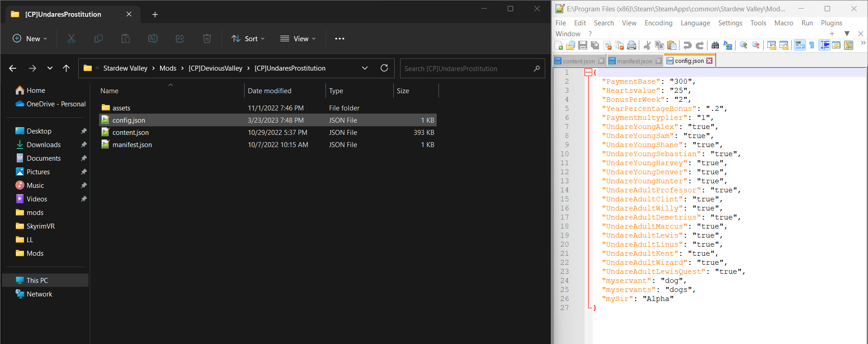Toggle the Indent Guide button

coord(824,45)
